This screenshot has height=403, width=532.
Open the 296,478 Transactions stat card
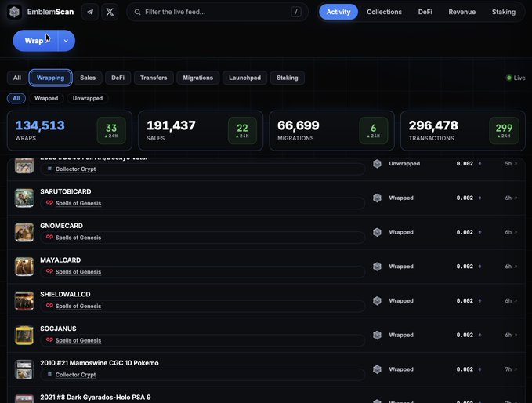pyautogui.click(x=463, y=131)
